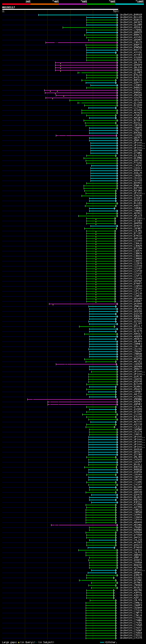This screenshot has width=146, height=644.
Task: Select hit UniRef100_A3IVD2
Action: click(131, 37)
